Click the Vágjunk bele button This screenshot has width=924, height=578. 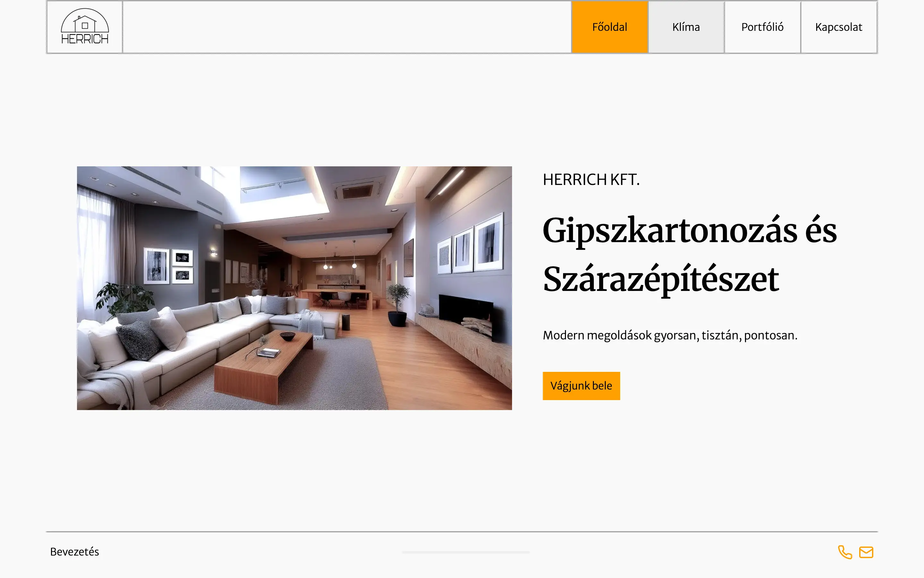581,386
